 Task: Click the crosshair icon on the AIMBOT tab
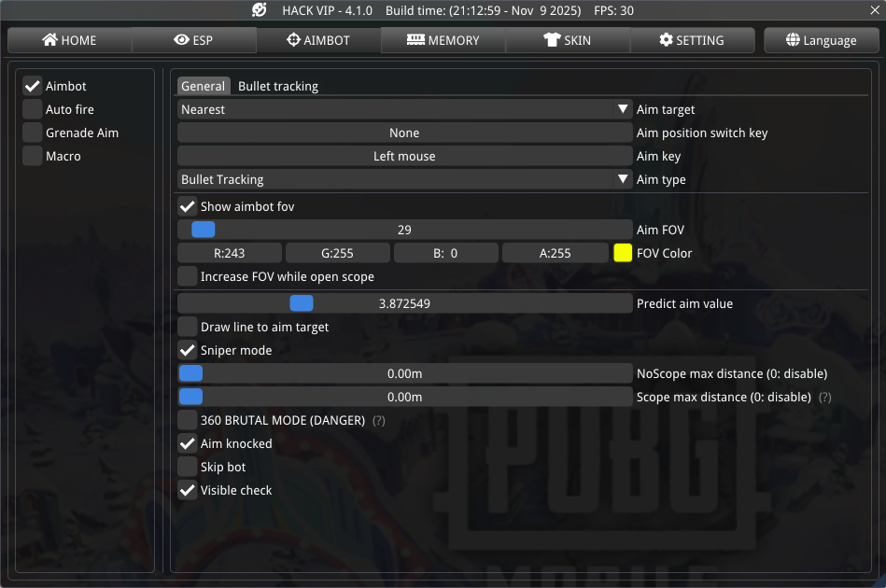pyautogui.click(x=293, y=40)
